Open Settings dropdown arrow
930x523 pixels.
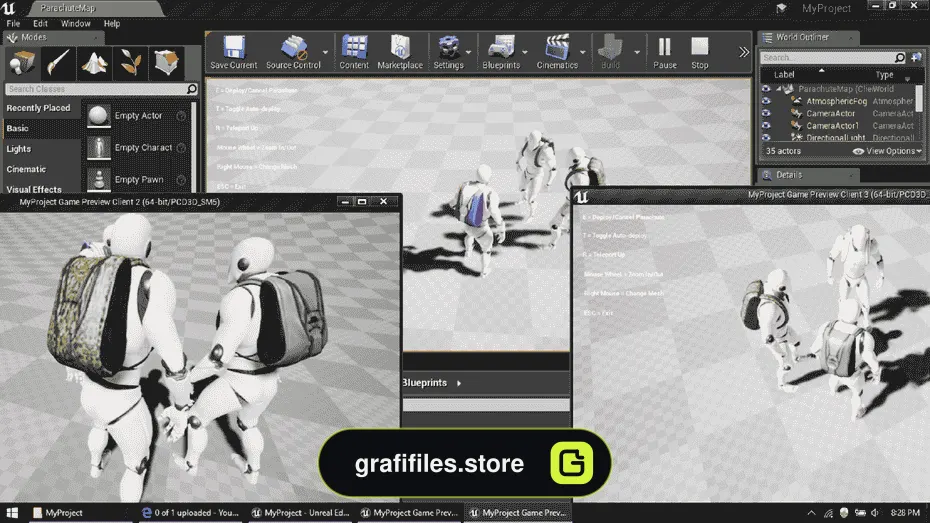point(469,53)
